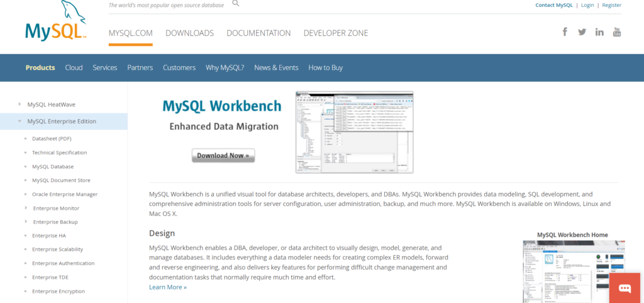This screenshot has height=303, width=644.
Task: Open Enterprise Backup sidebar link
Action: [x=55, y=222]
